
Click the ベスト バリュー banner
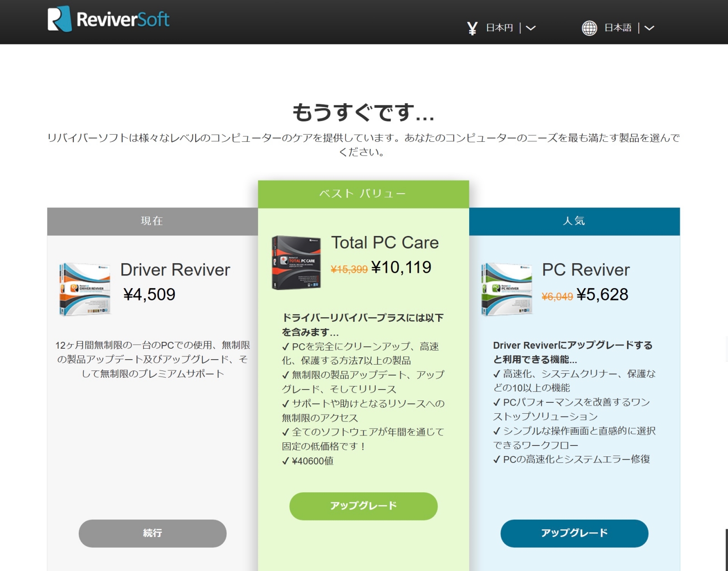(363, 193)
